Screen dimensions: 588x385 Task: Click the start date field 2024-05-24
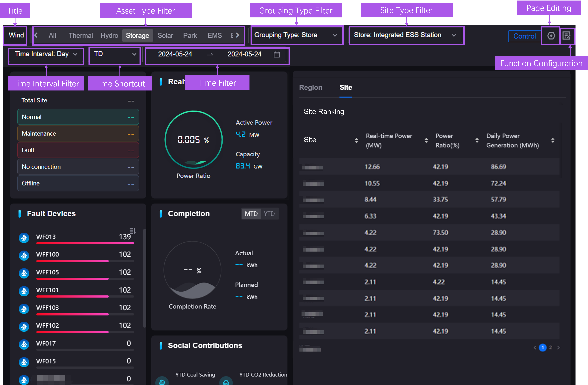[x=175, y=54]
